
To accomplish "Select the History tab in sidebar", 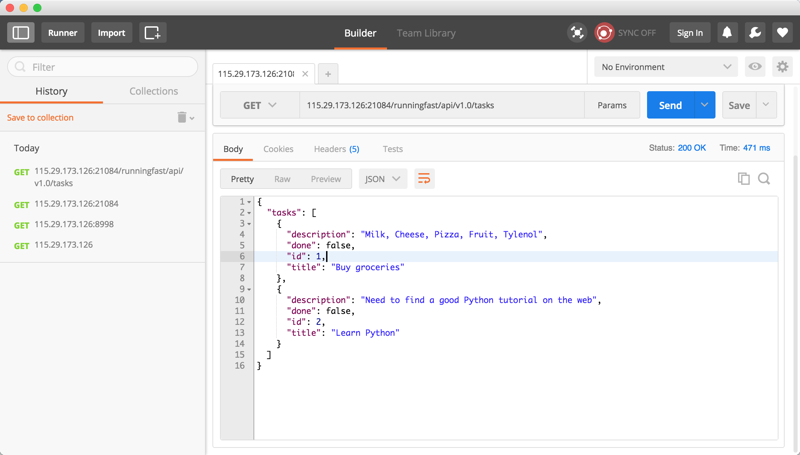I will pyautogui.click(x=51, y=91).
